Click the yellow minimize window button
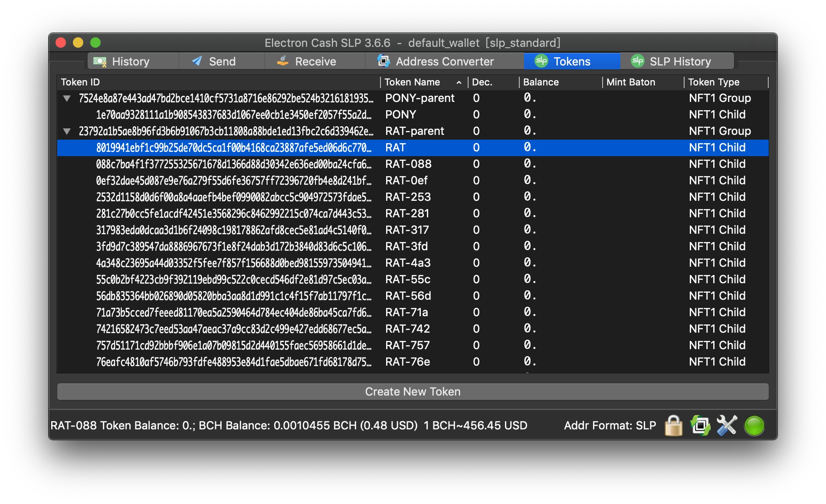 (78, 43)
